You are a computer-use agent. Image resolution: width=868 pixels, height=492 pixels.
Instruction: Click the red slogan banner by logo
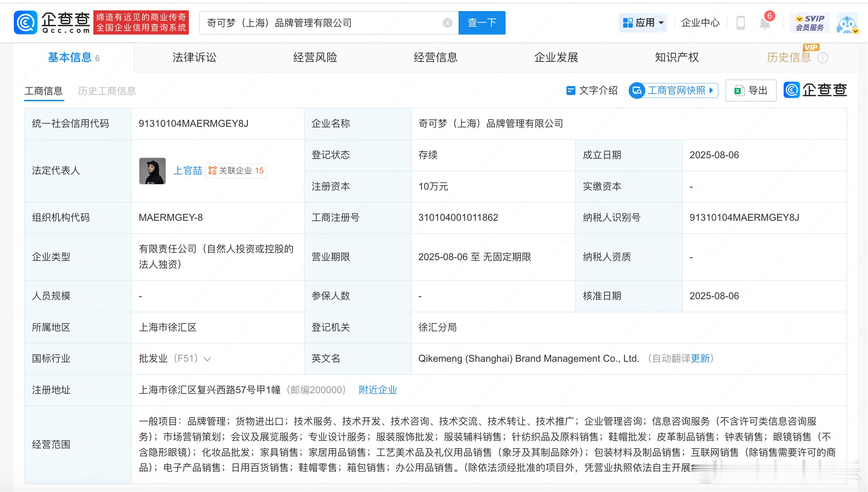(141, 22)
